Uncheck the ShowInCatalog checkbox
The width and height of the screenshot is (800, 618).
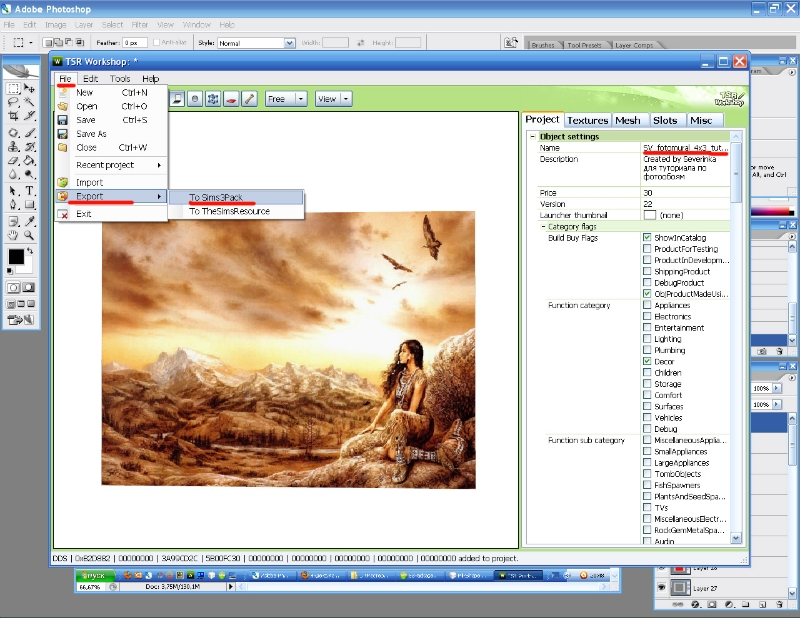tap(647, 237)
